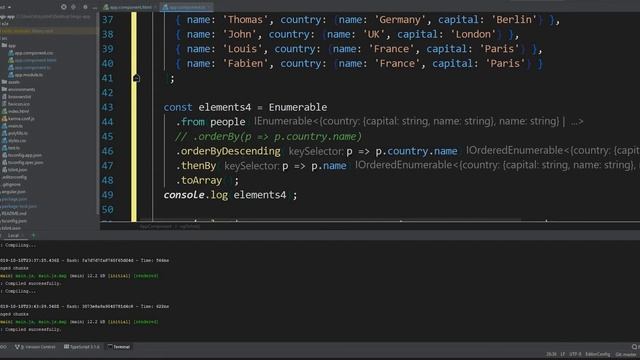Screen dimensions: 640x360
Task: Open tsconfig.json in project tree
Action: click(13, 221)
